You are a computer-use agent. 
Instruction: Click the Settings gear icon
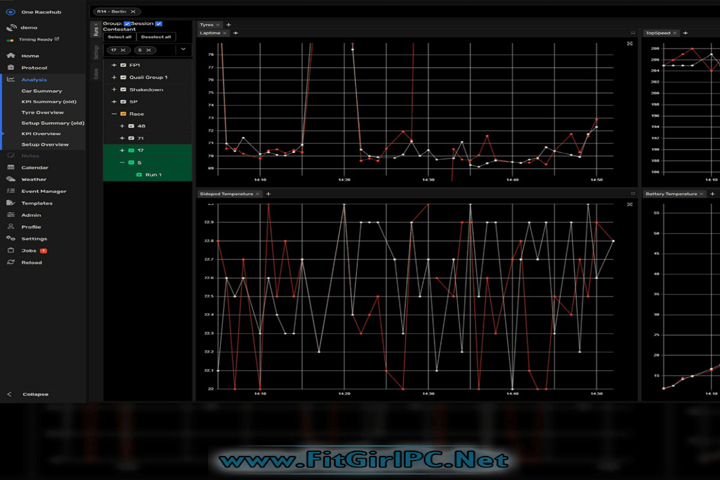[x=10, y=239]
